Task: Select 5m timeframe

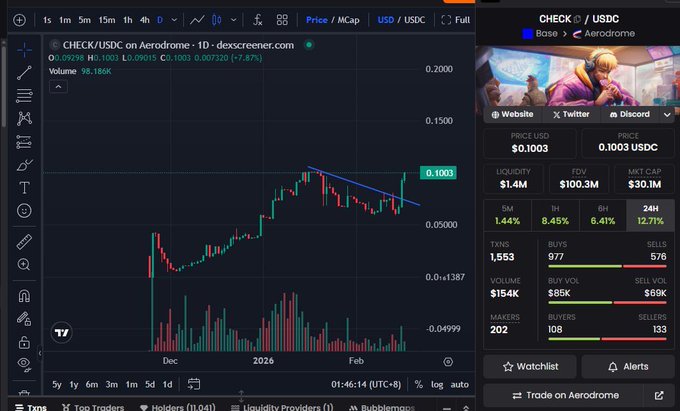Action: pos(85,20)
